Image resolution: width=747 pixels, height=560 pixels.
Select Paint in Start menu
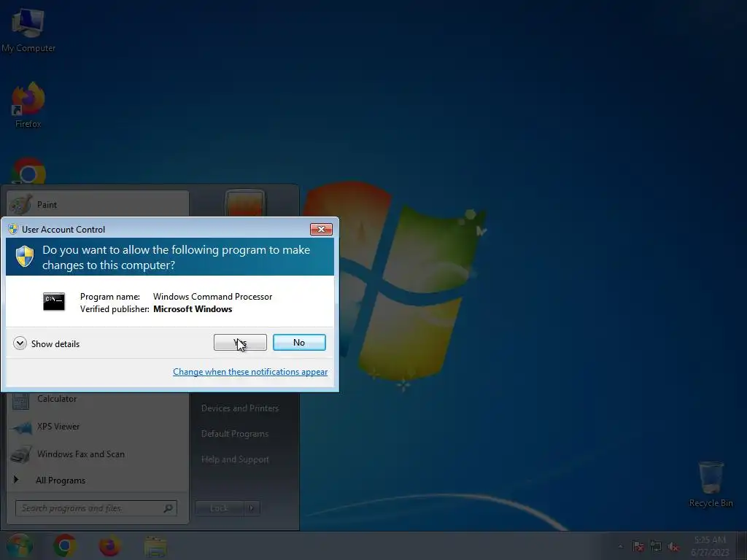[x=98, y=205]
